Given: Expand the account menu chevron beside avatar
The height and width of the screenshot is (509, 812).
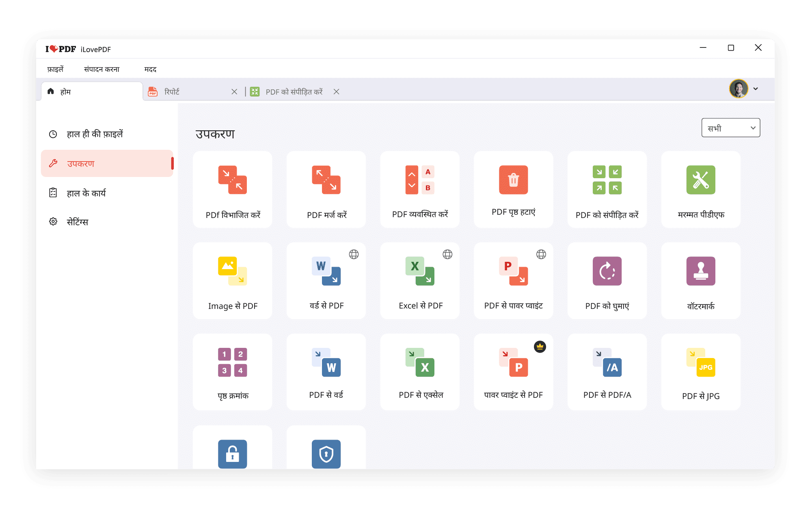Looking at the screenshot, I should (x=756, y=89).
